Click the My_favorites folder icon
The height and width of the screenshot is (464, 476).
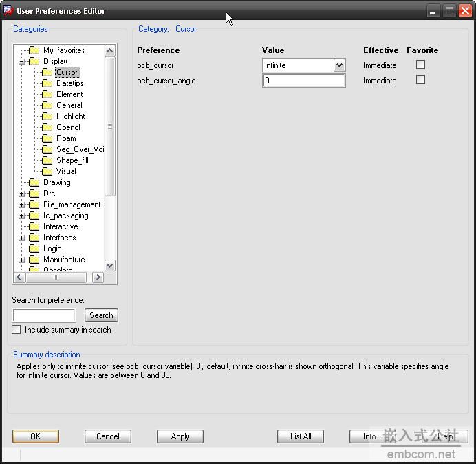(34, 50)
